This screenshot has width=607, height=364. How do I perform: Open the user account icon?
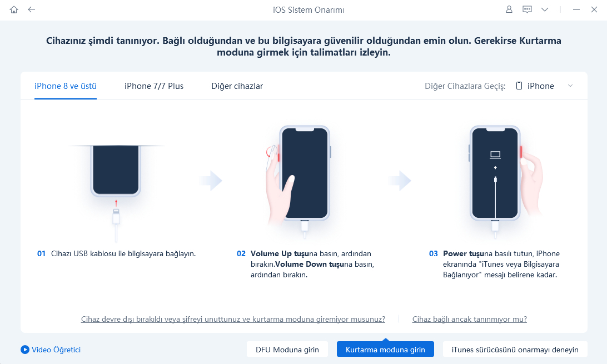(x=509, y=9)
